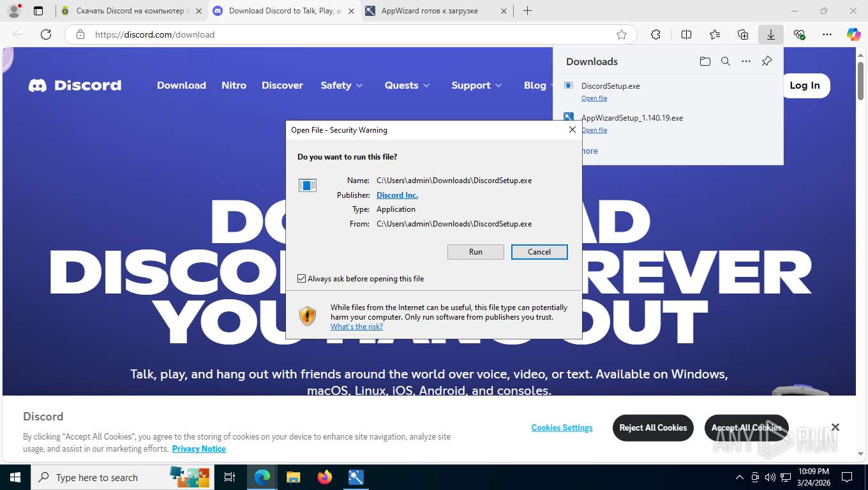The image size is (868, 490).
Task: Refresh the page with the reload icon
Action: coord(46,34)
